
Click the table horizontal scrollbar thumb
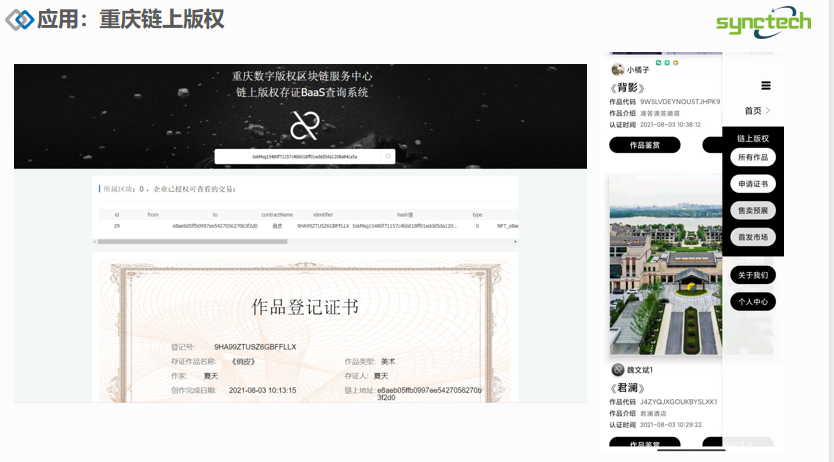coord(193,241)
